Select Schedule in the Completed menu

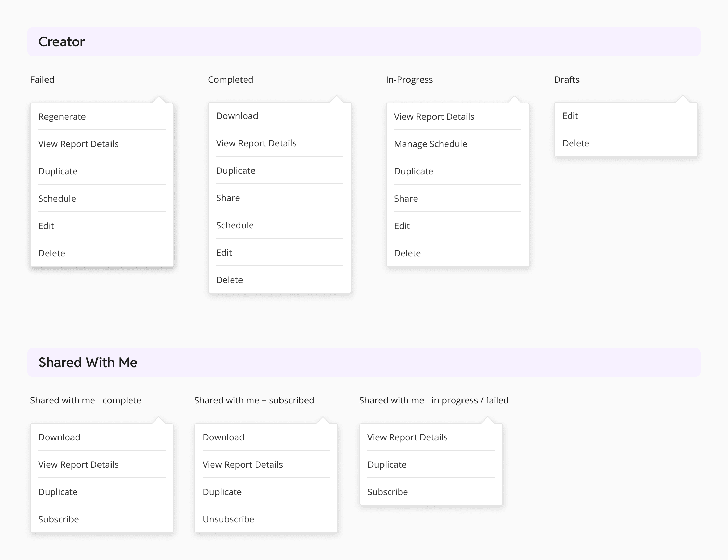(x=235, y=225)
